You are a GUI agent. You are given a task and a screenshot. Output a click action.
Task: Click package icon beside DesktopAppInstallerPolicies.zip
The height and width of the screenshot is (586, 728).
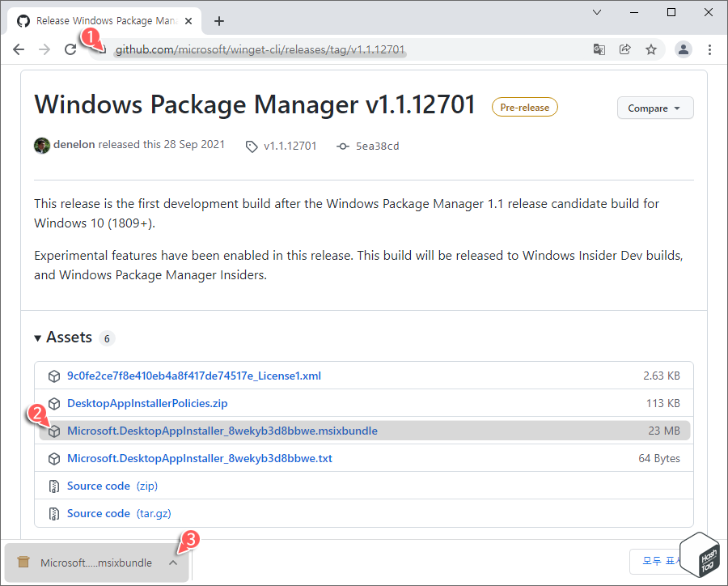coord(54,403)
